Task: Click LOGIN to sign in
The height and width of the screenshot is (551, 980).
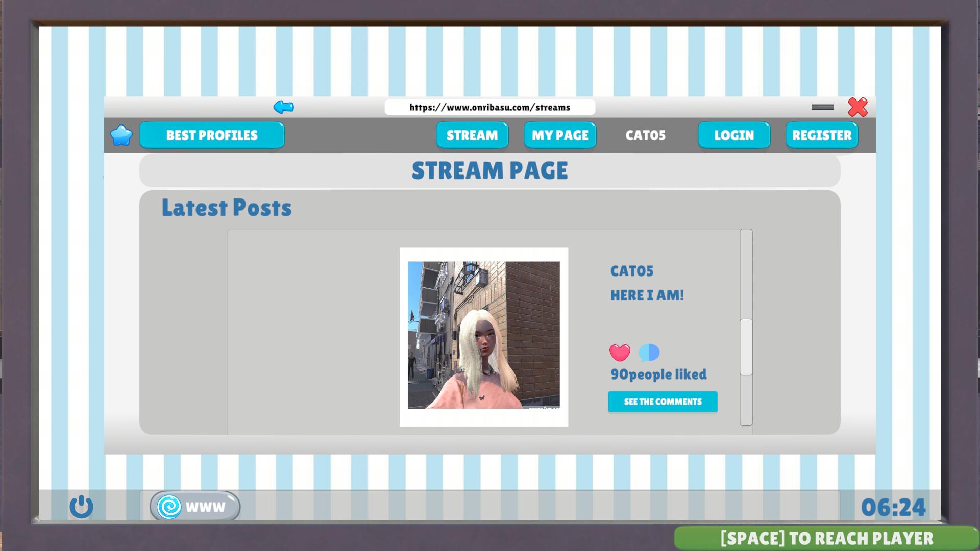Action: [733, 135]
